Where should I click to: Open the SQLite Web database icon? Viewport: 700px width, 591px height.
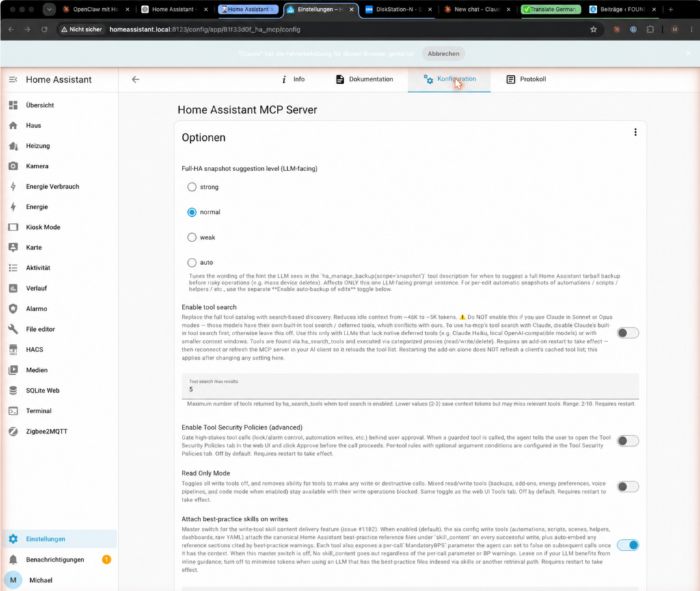13,391
